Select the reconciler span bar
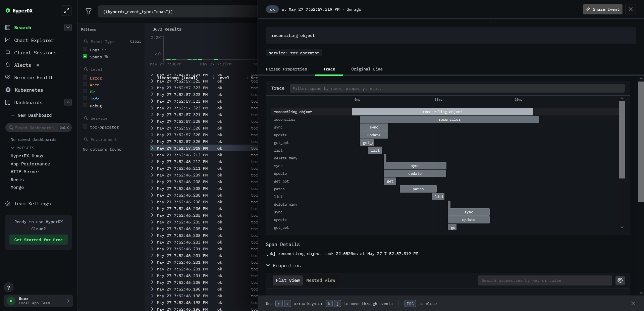The image size is (644, 311). 449,119
